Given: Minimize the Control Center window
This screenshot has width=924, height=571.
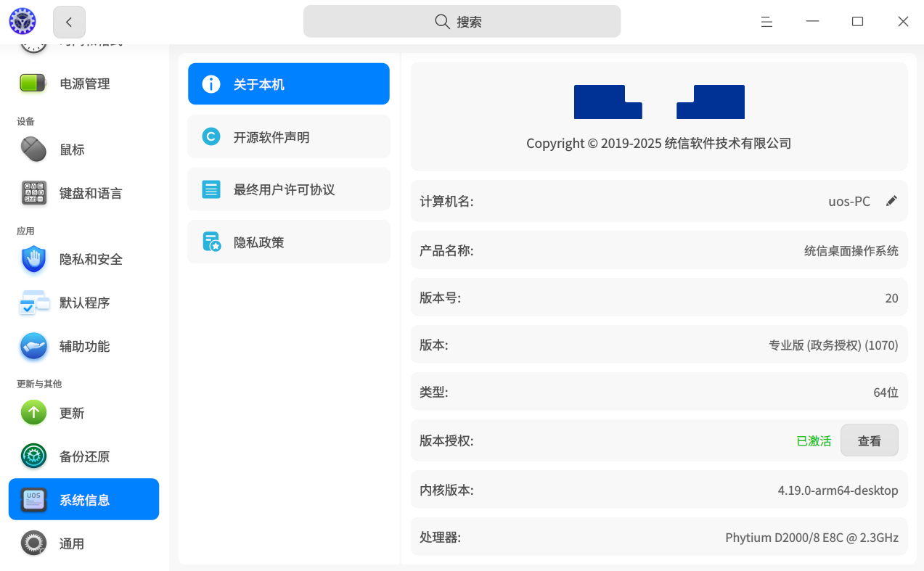Looking at the screenshot, I should tap(812, 22).
